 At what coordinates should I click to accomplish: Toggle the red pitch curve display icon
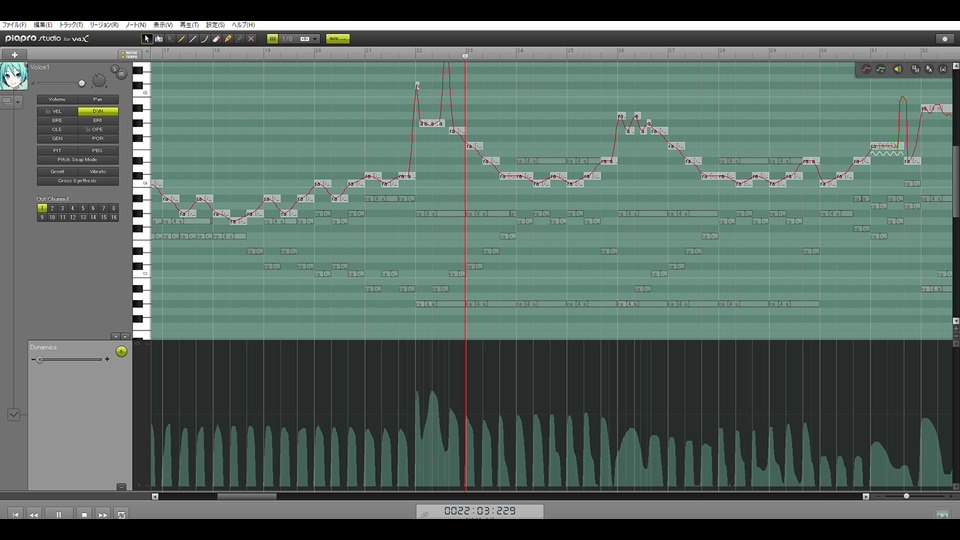point(866,69)
